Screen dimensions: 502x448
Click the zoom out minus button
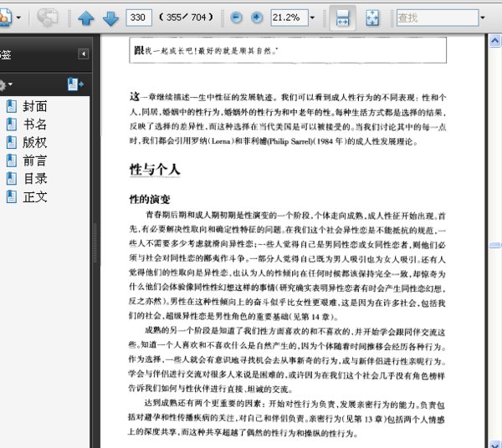tap(236, 18)
